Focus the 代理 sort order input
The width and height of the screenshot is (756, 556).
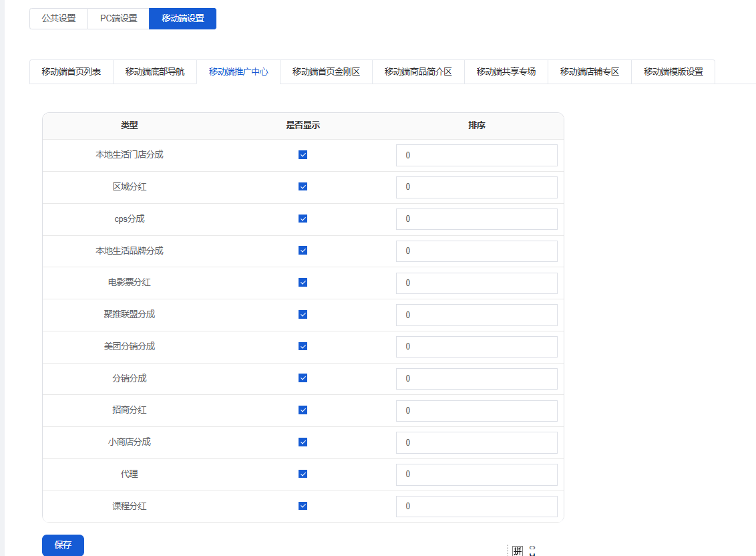coord(476,474)
